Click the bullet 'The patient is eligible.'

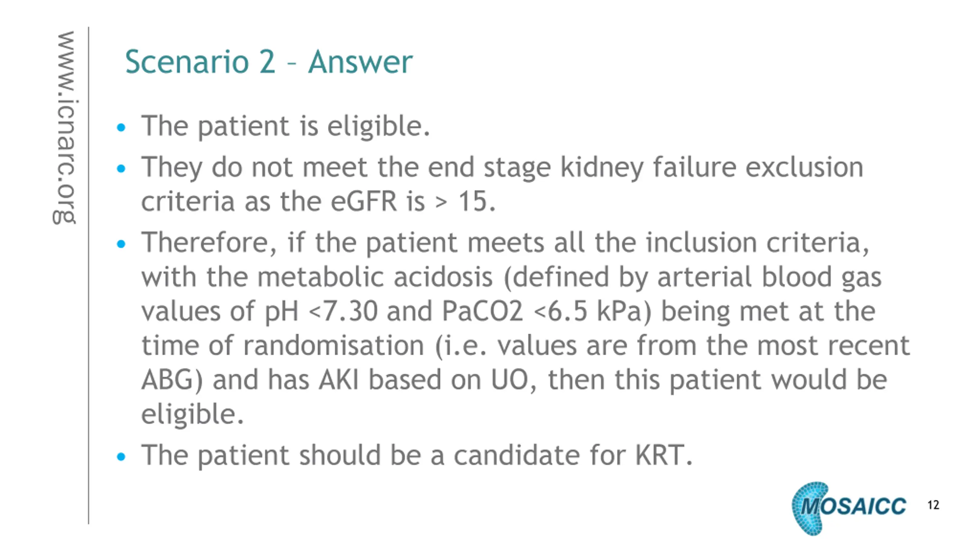pos(286,126)
